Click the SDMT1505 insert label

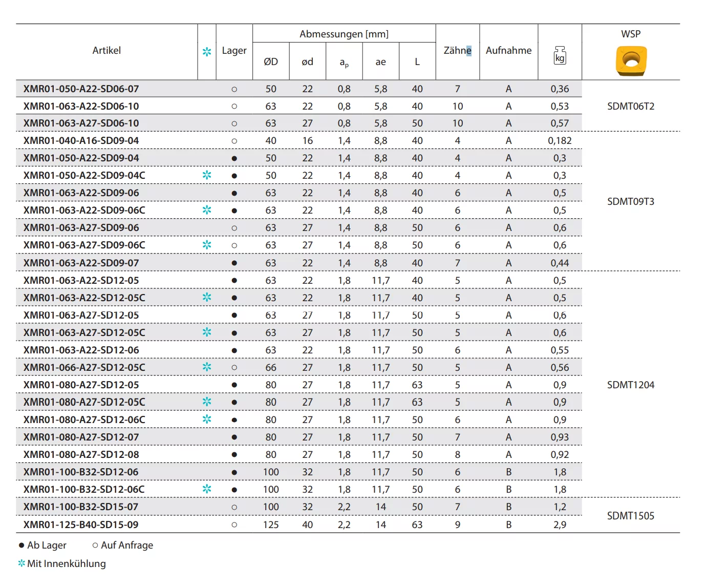[631, 516]
